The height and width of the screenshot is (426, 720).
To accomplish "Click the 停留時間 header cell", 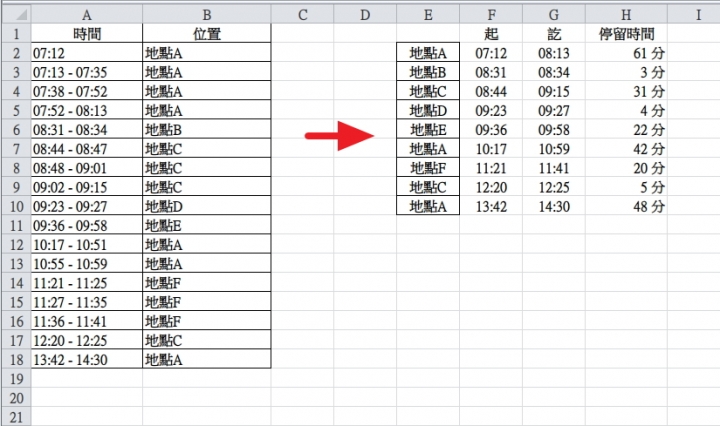I will click(626, 33).
